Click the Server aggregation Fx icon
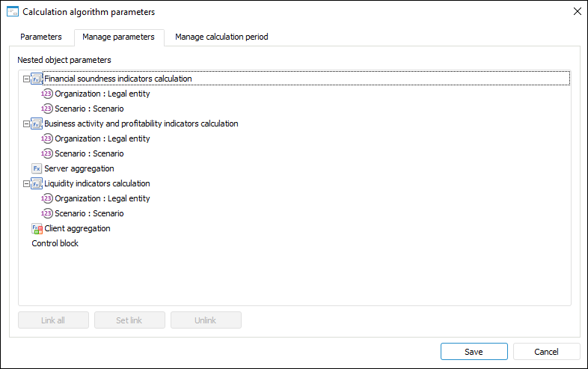588x369 pixels. point(37,168)
